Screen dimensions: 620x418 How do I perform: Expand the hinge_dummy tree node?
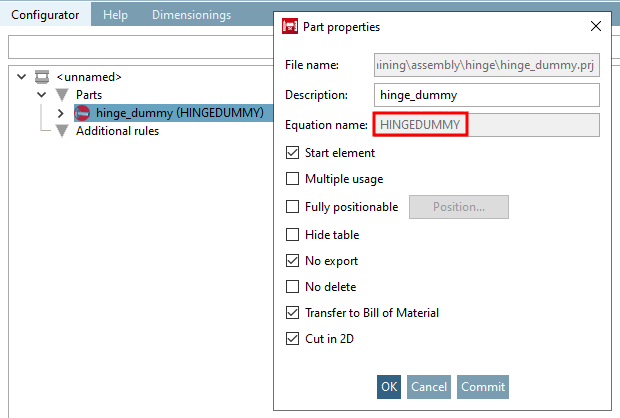click(61, 113)
